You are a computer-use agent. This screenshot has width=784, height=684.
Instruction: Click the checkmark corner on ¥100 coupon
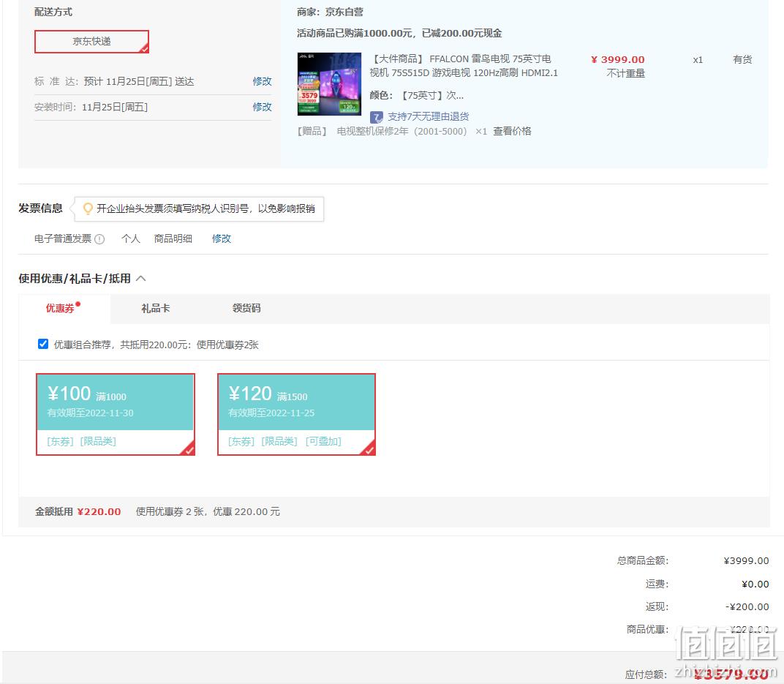(189, 449)
